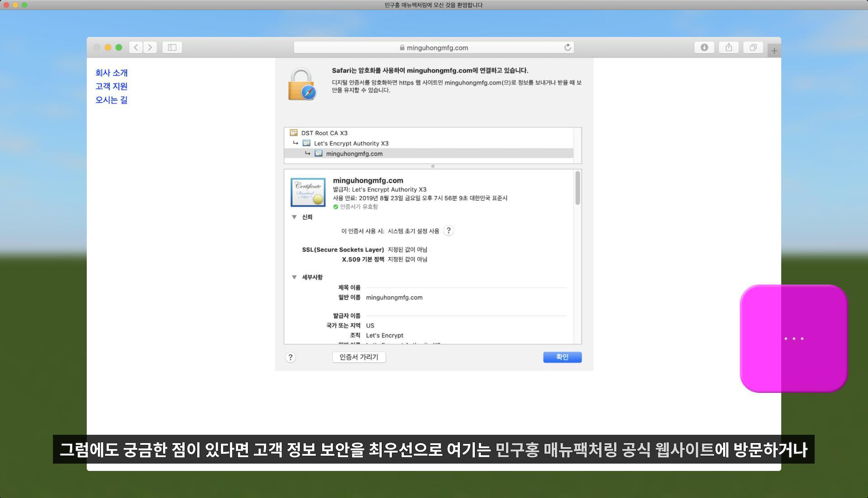Click SSL(Secure Sockets Layer) value 지정된 값이 아님
This screenshot has height=498, width=868.
(x=407, y=249)
